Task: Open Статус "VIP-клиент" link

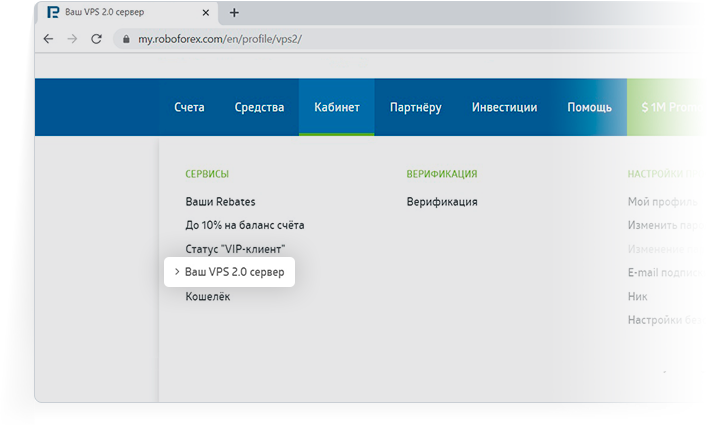Action: pyautogui.click(x=235, y=249)
